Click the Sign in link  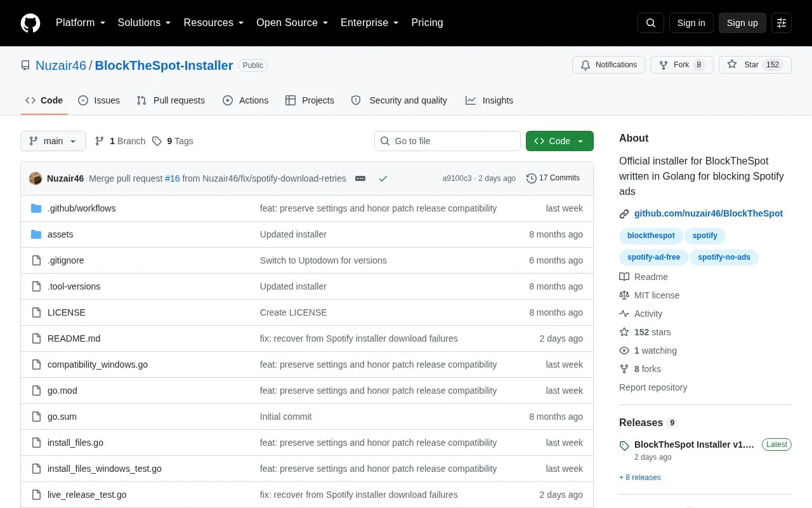coord(691,23)
